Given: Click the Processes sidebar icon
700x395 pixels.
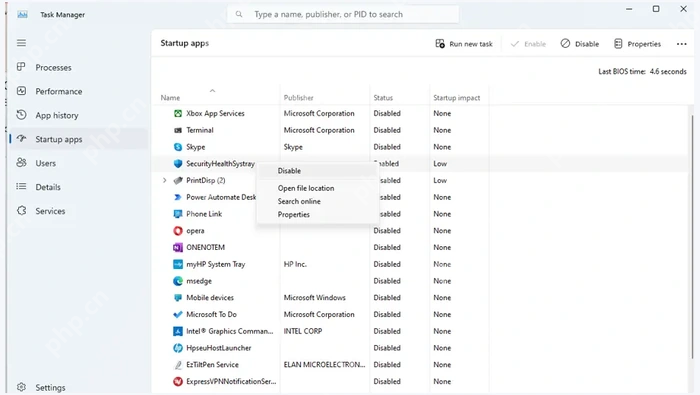Looking at the screenshot, I should (x=21, y=67).
